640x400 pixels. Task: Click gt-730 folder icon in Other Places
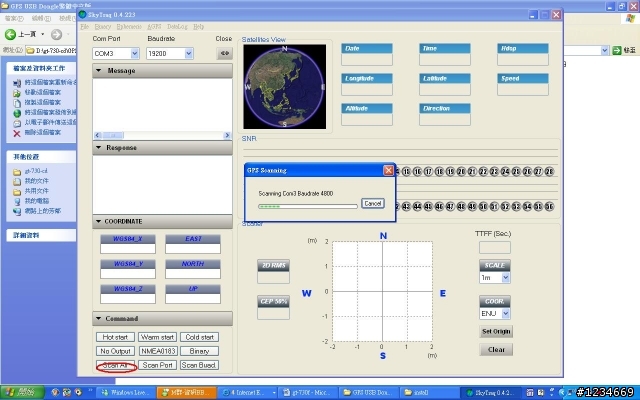pos(17,171)
